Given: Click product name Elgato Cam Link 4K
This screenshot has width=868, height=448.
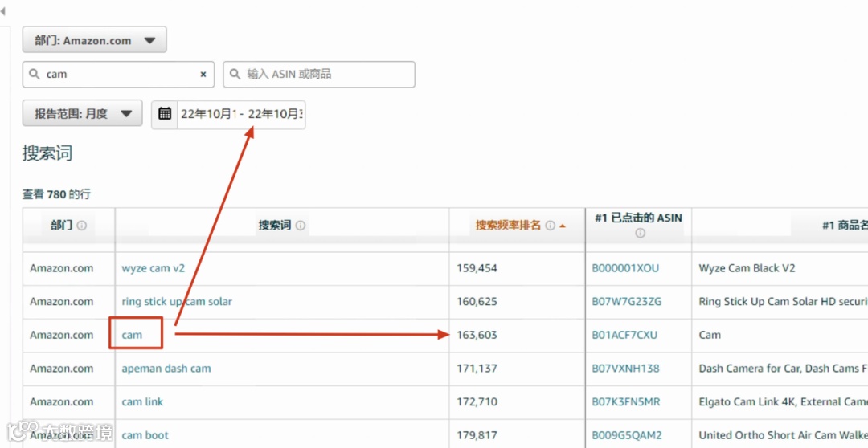Looking at the screenshot, I should (x=783, y=401).
